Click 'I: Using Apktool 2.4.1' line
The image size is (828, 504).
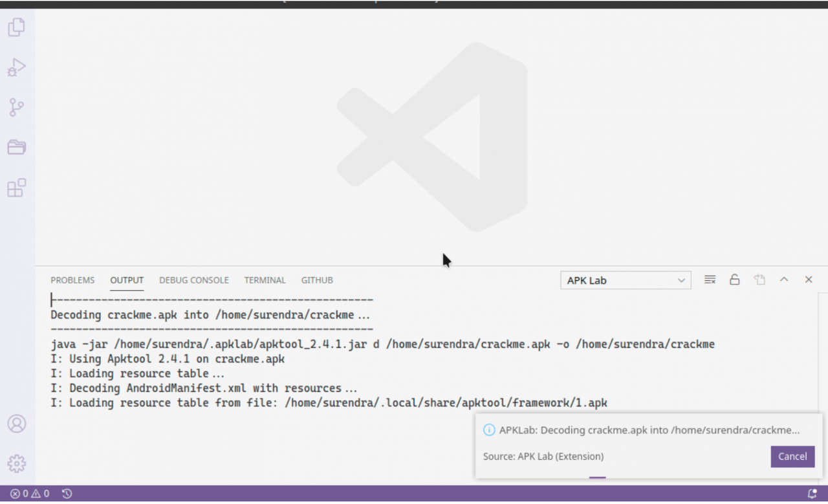pyautogui.click(x=168, y=358)
